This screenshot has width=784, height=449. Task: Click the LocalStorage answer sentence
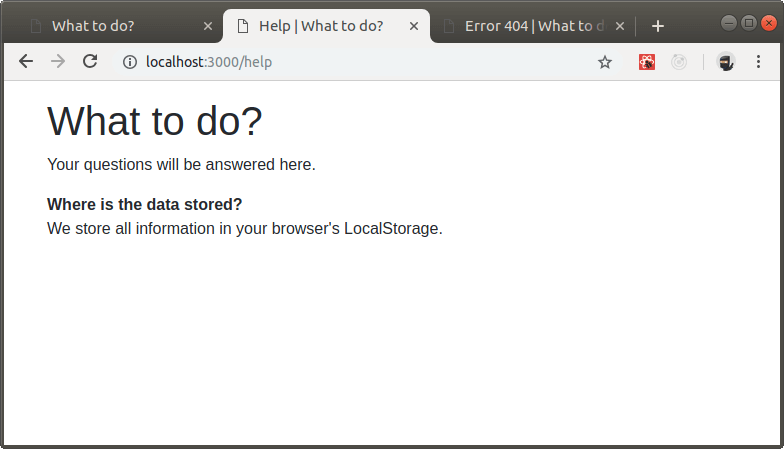point(244,228)
